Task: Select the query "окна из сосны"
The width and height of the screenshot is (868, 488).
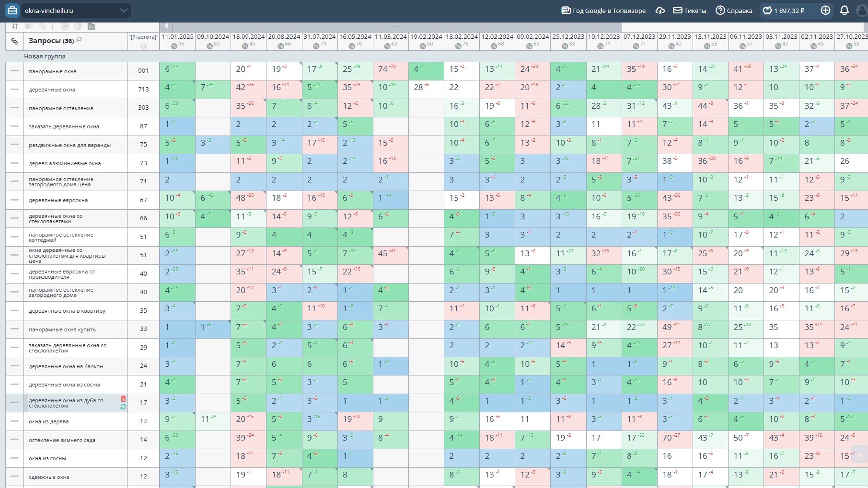Action: [x=47, y=458]
